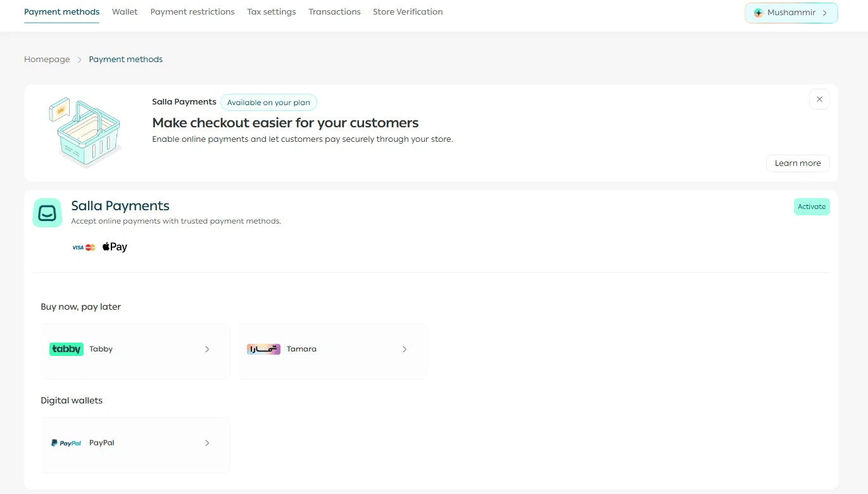
Task: Dismiss the Salla Payments promo banner
Action: tap(819, 99)
